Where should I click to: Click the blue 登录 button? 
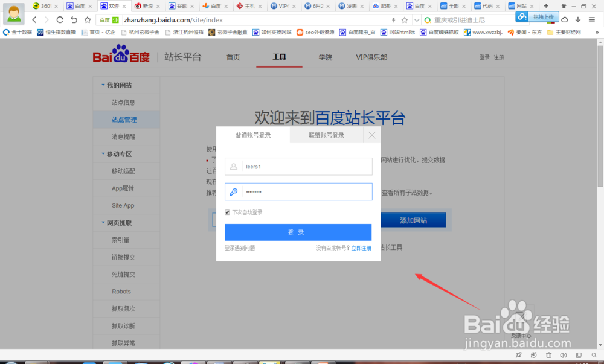pos(298,232)
